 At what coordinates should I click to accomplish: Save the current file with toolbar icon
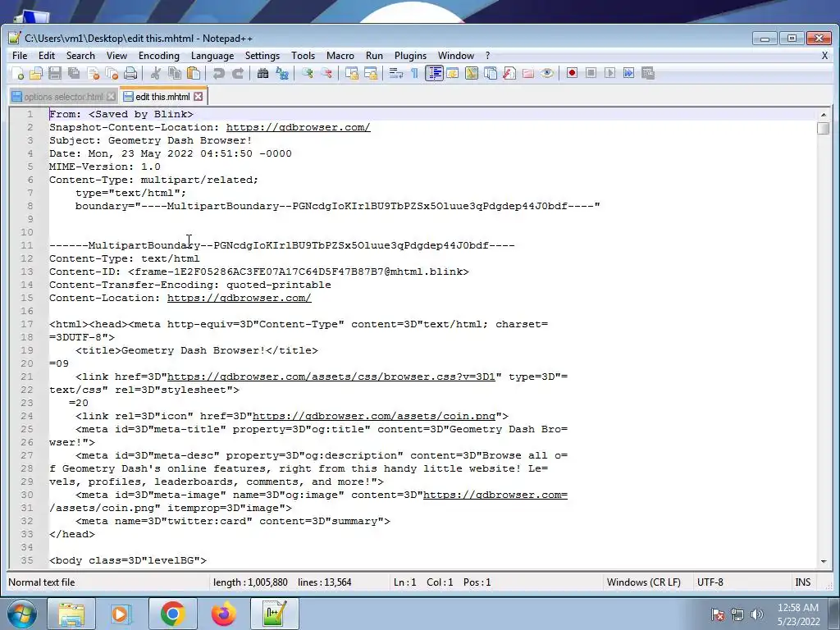point(55,73)
